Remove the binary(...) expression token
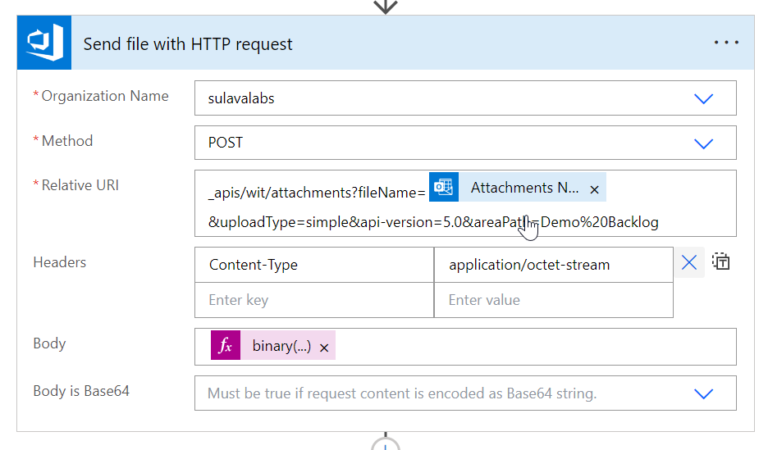This screenshot has width=768, height=450. (324, 348)
